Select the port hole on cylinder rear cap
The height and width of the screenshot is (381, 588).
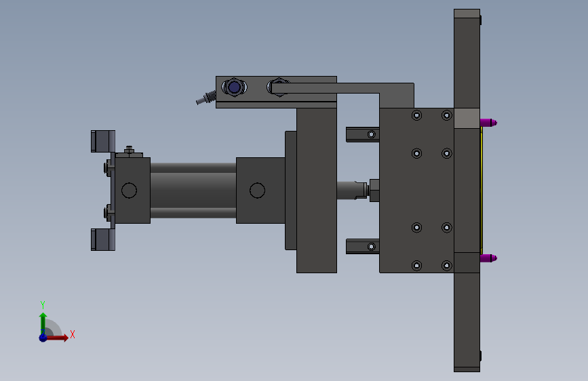point(129,190)
